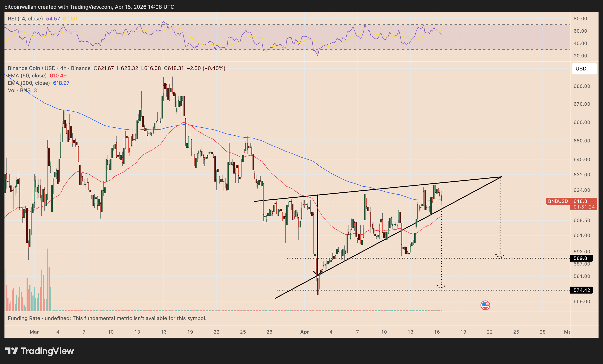
Task: Click the black 589.81 price label
Action: tap(581, 258)
